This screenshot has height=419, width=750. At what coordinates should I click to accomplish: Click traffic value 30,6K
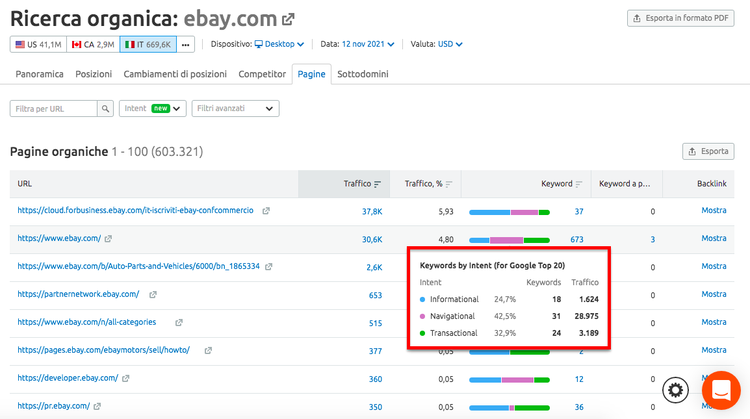click(x=372, y=239)
